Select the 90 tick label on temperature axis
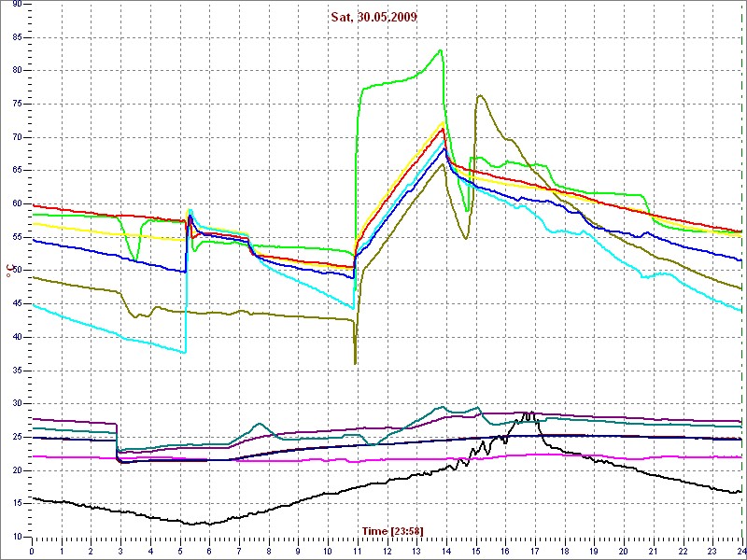The image size is (747, 560). [x=16, y=4]
